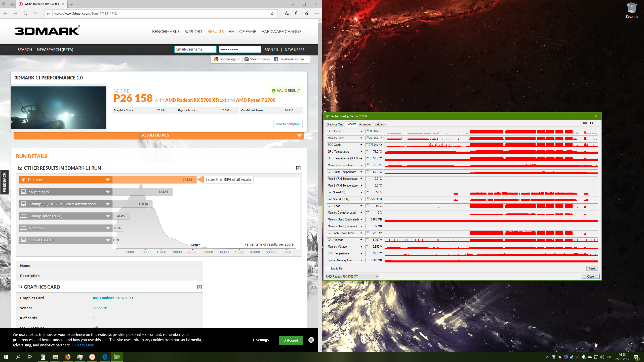Dismiss cookie banner with the X icon
The image size is (644, 362).
point(311,340)
